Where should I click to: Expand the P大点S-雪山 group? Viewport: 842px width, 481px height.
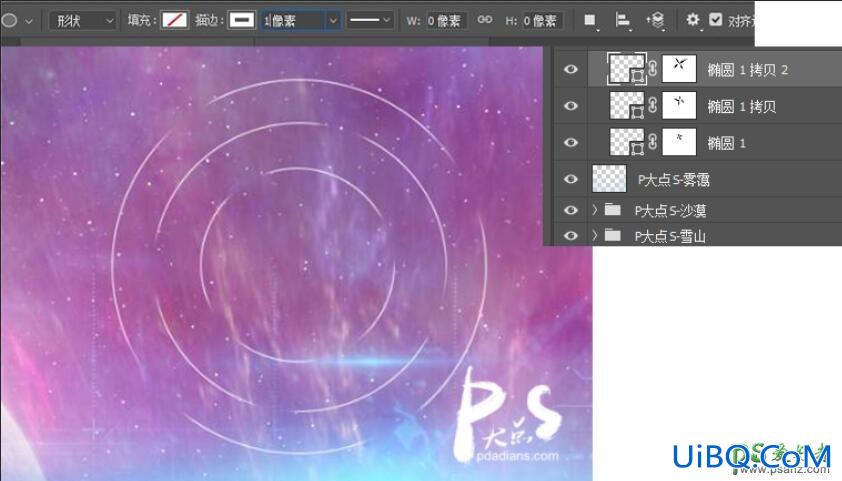(594, 235)
